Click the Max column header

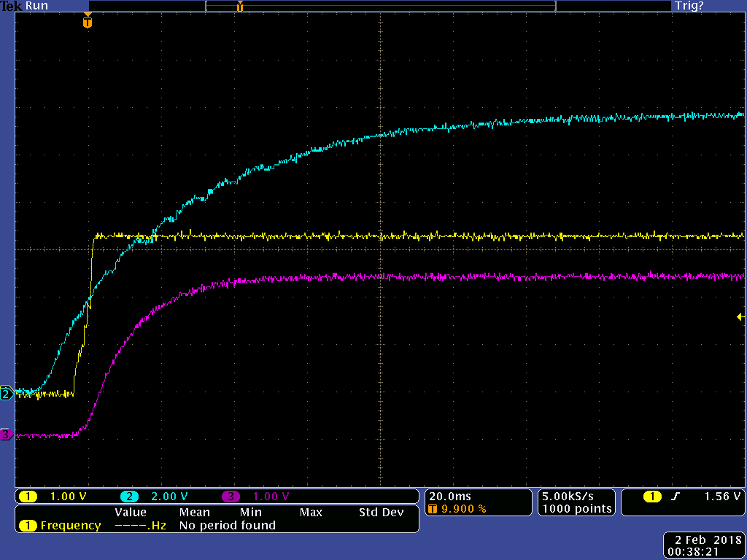[x=311, y=513]
